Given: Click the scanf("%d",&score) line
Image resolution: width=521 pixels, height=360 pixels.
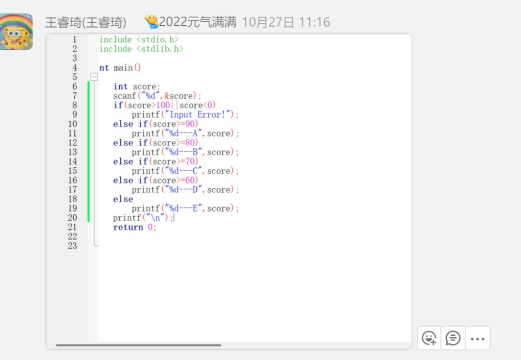Looking at the screenshot, I should 157,96.
